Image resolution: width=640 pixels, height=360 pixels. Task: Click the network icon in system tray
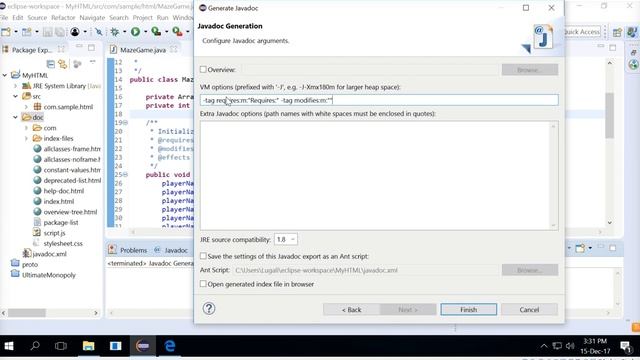pos(557,346)
